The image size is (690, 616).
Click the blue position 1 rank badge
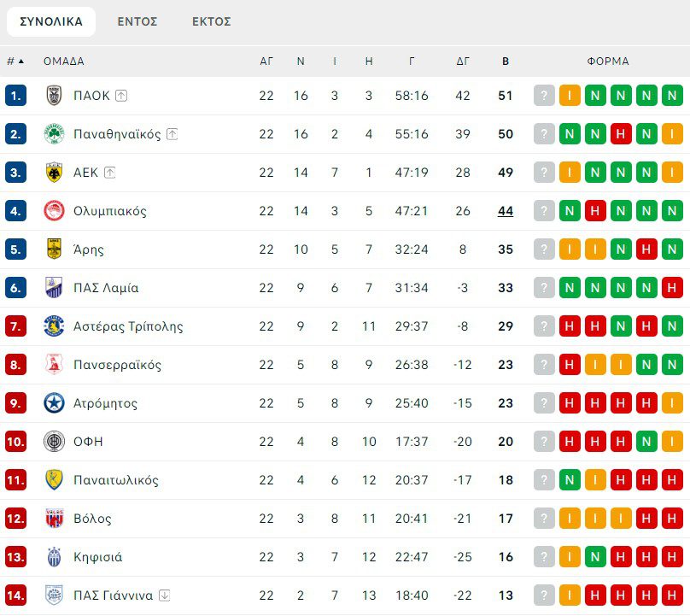point(15,96)
